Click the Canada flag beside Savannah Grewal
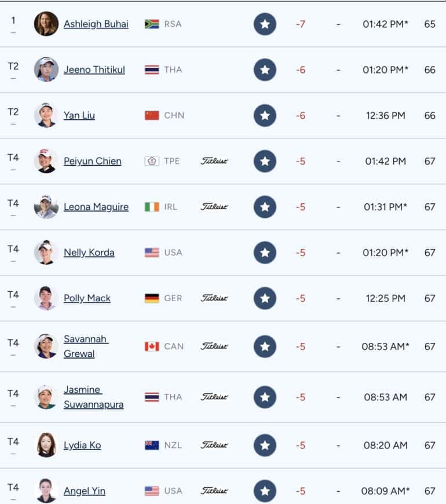This screenshot has height=504, width=446. [152, 346]
